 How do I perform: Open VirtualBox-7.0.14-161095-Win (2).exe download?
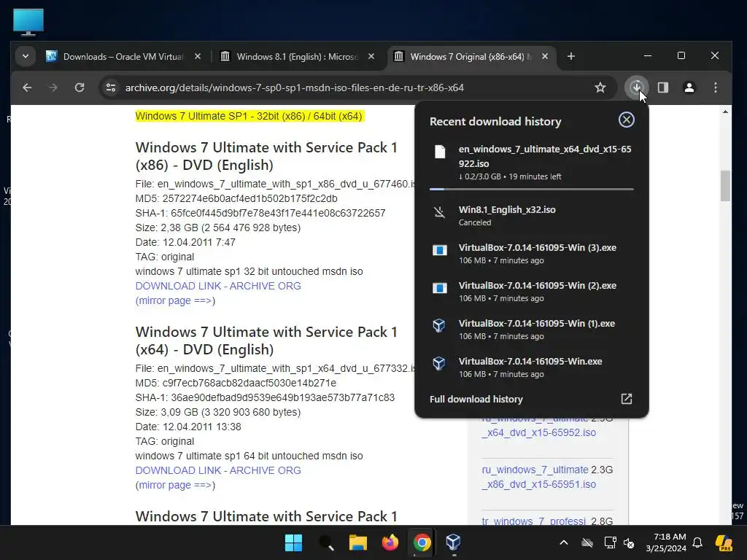[531, 292]
